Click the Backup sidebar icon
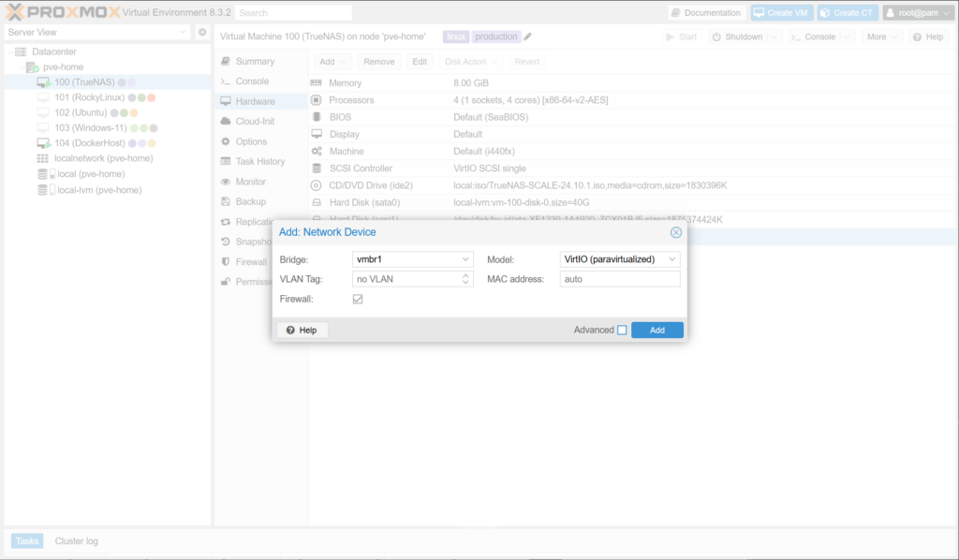The width and height of the screenshot is (959, 560). click(x=226, y=201)
